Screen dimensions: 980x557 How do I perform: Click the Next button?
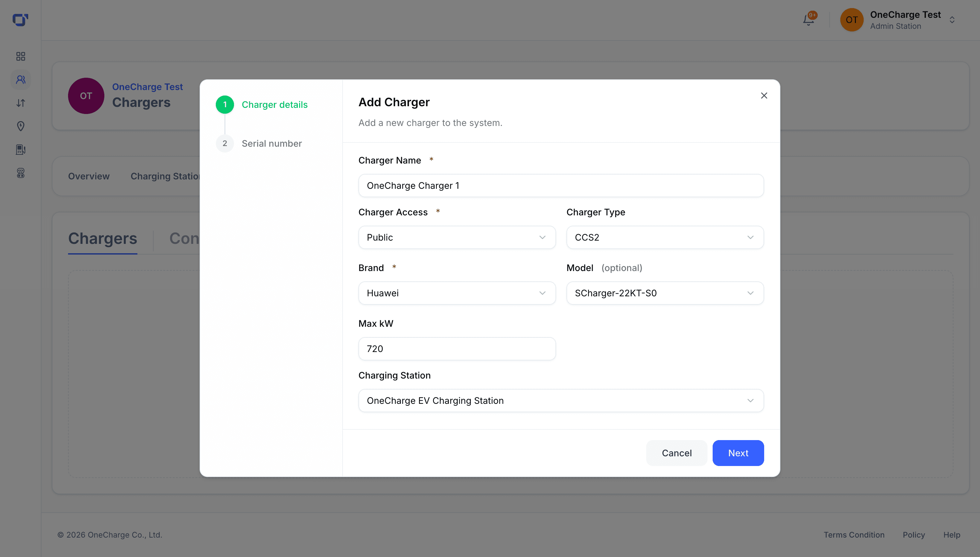tap(738, 453)
